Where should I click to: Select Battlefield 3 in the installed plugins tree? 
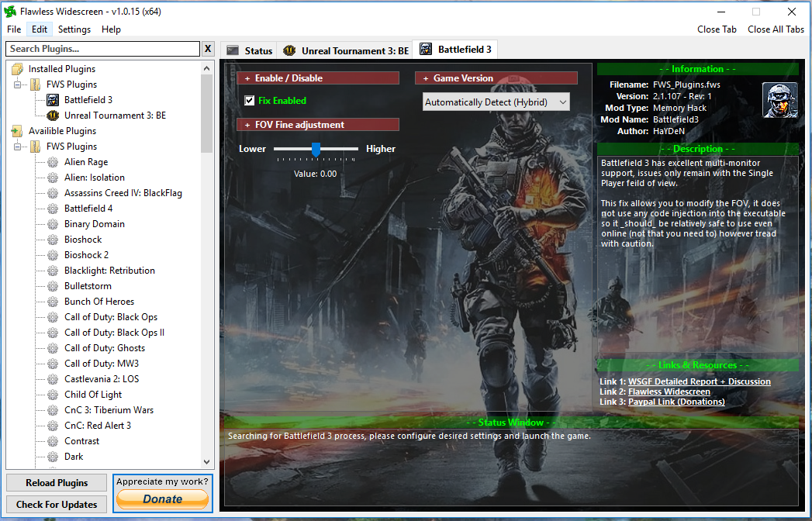(x=88, y=100)
